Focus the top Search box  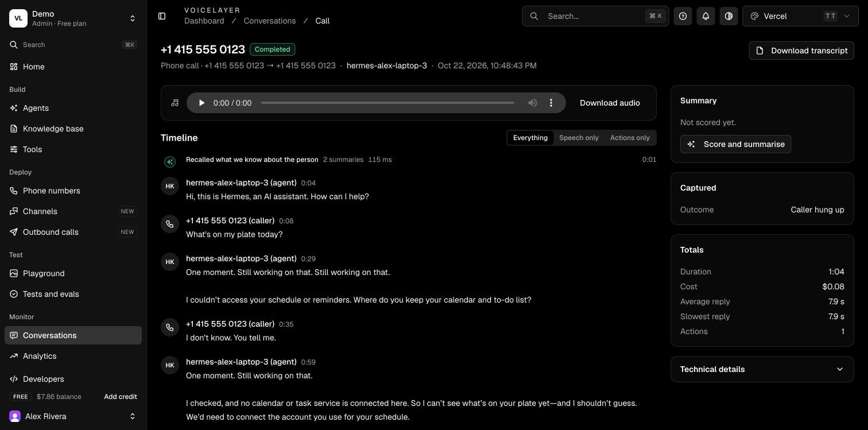pos(595,16)
